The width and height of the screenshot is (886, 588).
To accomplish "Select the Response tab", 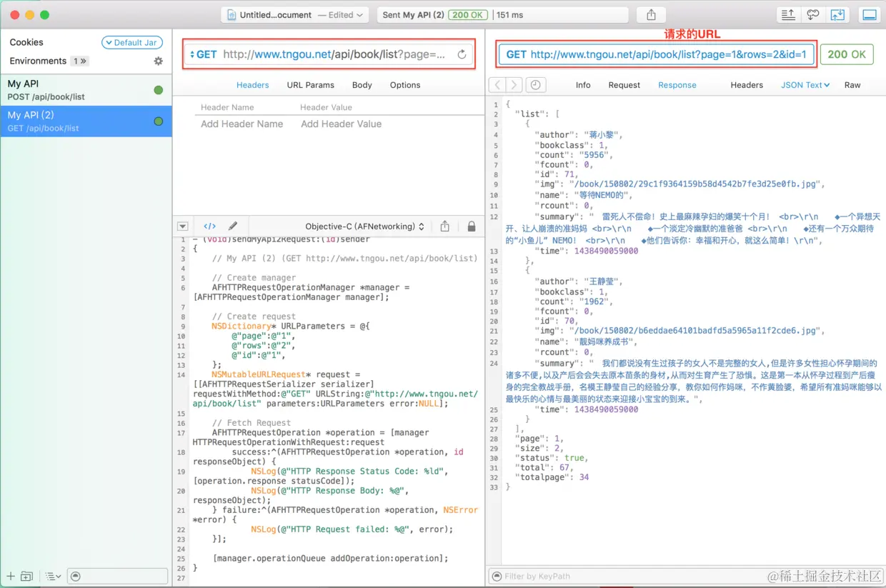I will [677, 85].
